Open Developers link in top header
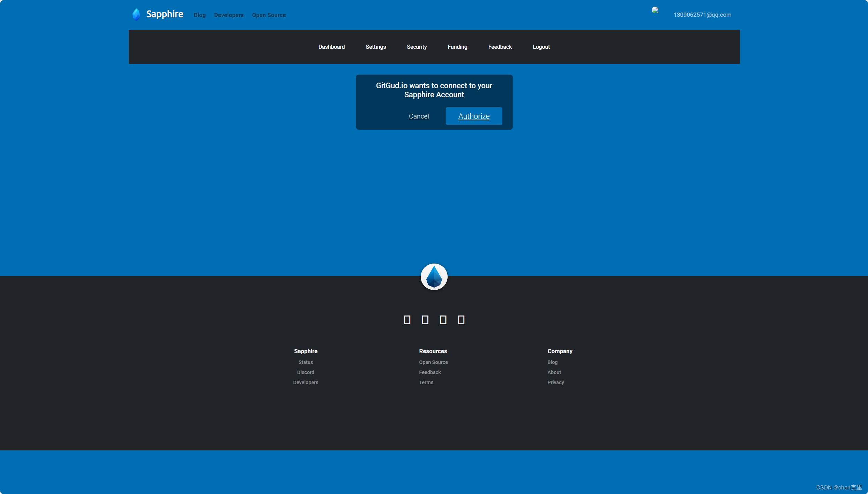The image size is (868, 494). click(229, 15)
